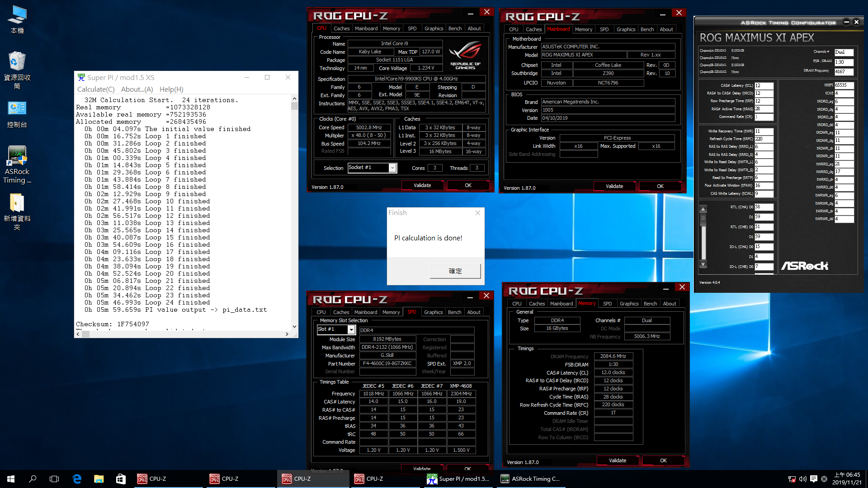Screen dimensions: 868x488
Task: Click Validate in Mainboard CPU-Z window
Action: [x=614, y=186]
